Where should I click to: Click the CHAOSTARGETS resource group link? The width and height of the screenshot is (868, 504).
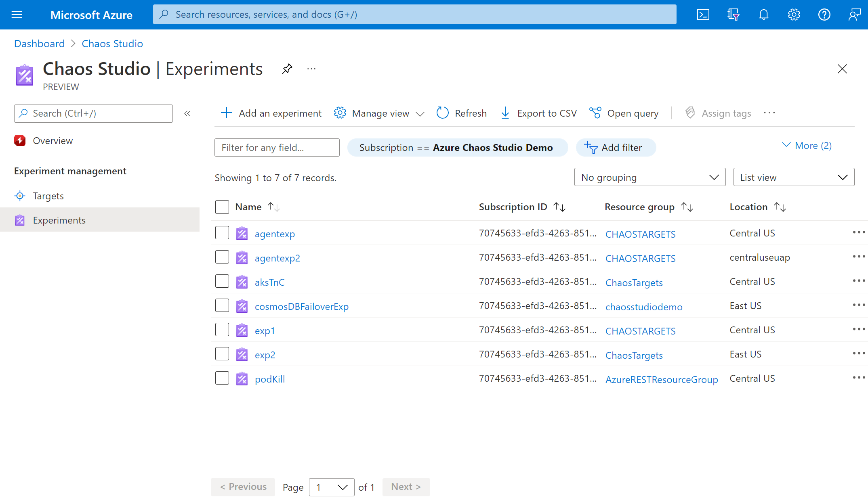[641, 233]
